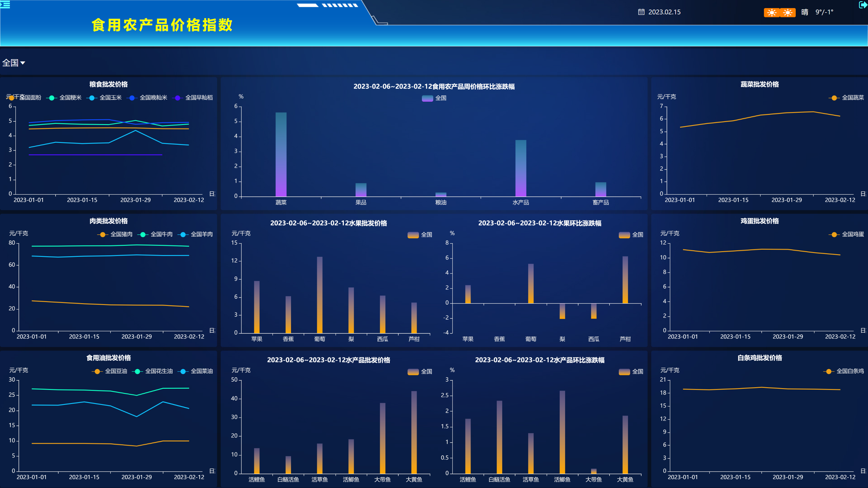Click the 鸡蛋批发价格 chart title
The image size is (868, 488).
[x=760, y=221]
